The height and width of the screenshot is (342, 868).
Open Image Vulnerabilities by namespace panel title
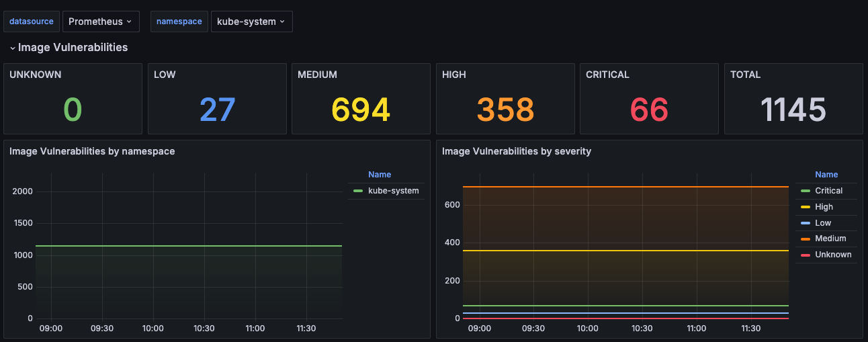point(92,151)
